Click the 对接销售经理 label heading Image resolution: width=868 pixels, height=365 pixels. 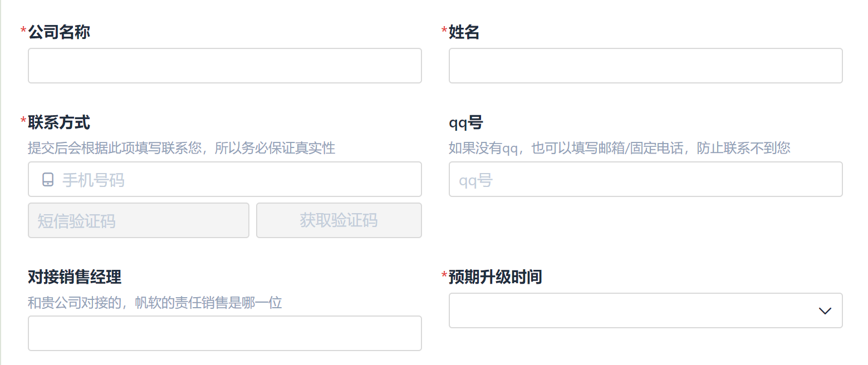click(x=75, y=277)
